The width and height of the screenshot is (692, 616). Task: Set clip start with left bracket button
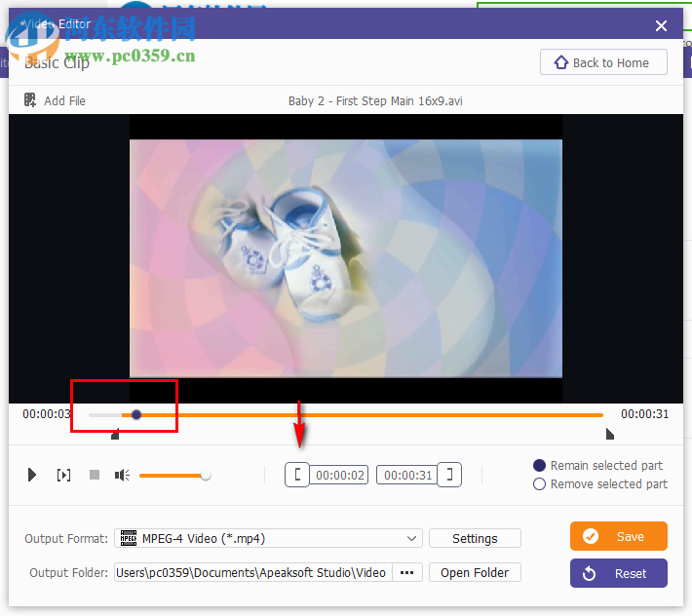point(297,475)
